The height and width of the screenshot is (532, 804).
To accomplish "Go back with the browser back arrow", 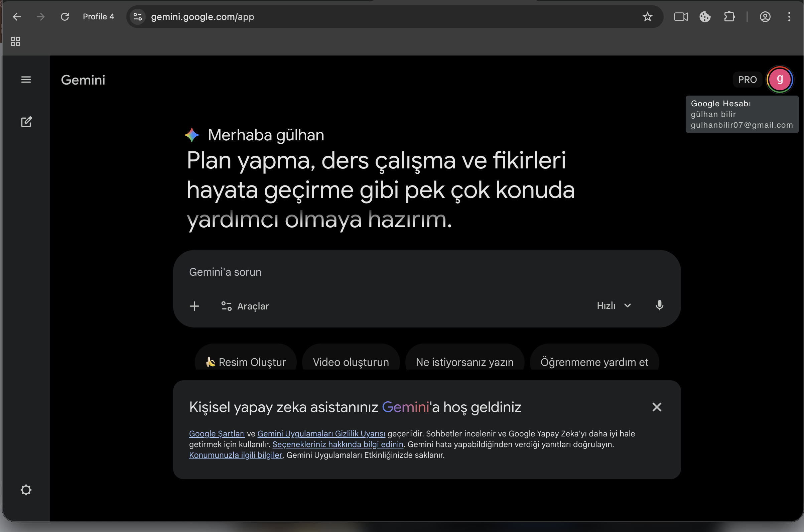I will (x=17, y=17).
